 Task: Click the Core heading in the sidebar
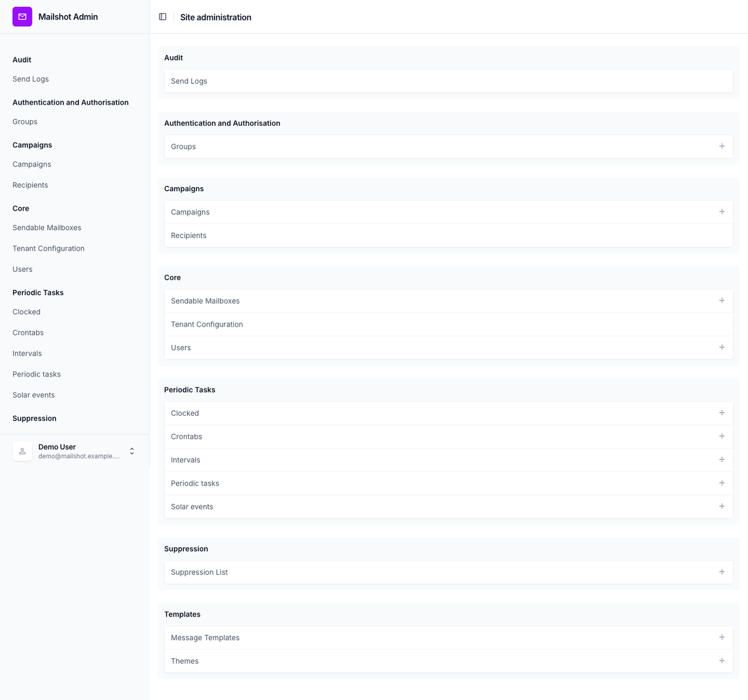point(21,208)
